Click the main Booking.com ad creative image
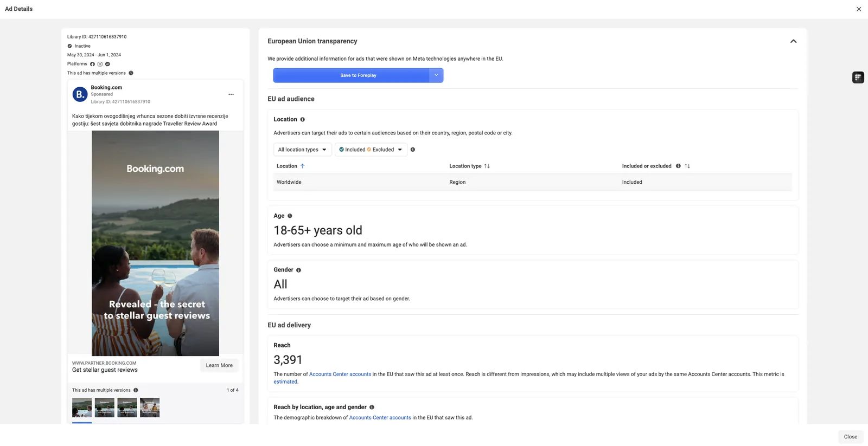This screenshot has width=868, height=446. coord(155,243)
